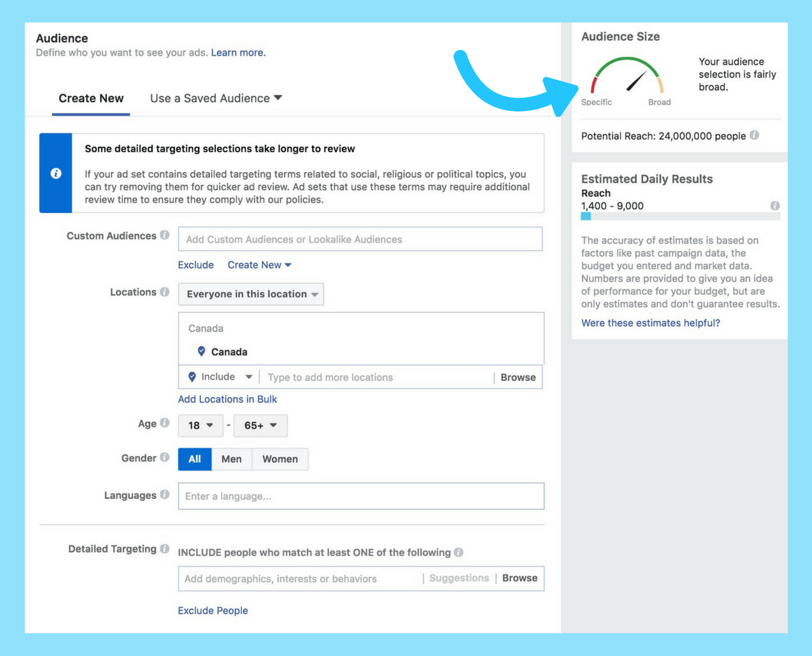Image resolution: width=812 pixels, height=656 pixels.
Task: Click info icon beside Languages label
Action: (x=164, y=495)
